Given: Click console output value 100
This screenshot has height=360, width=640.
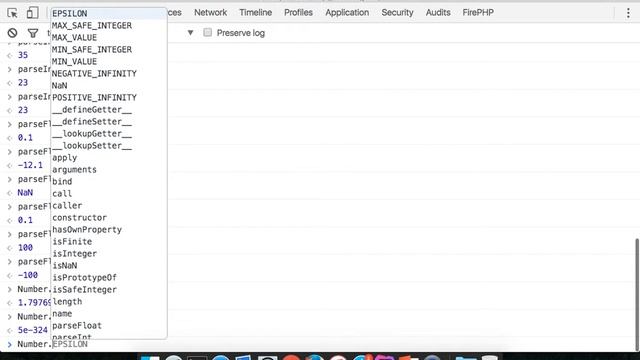Looking at the screenshot, I should 25,248.
